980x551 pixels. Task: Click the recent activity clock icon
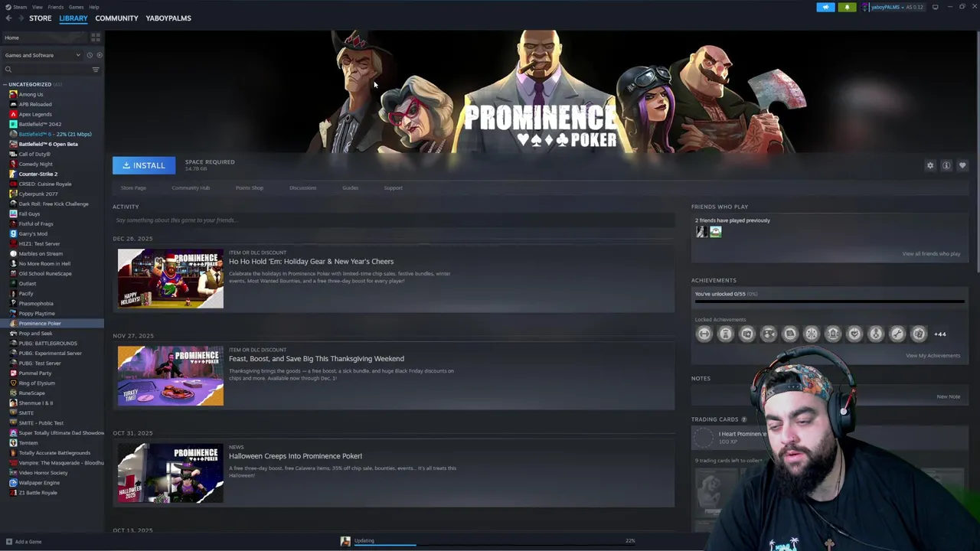point(90,55)
